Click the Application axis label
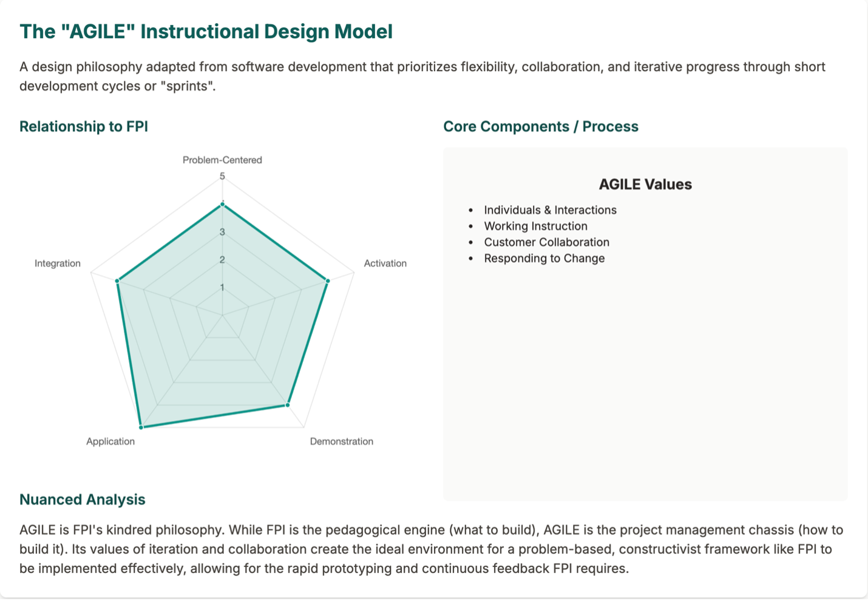This screenshot has height=601, width=868. click(110, 441)
